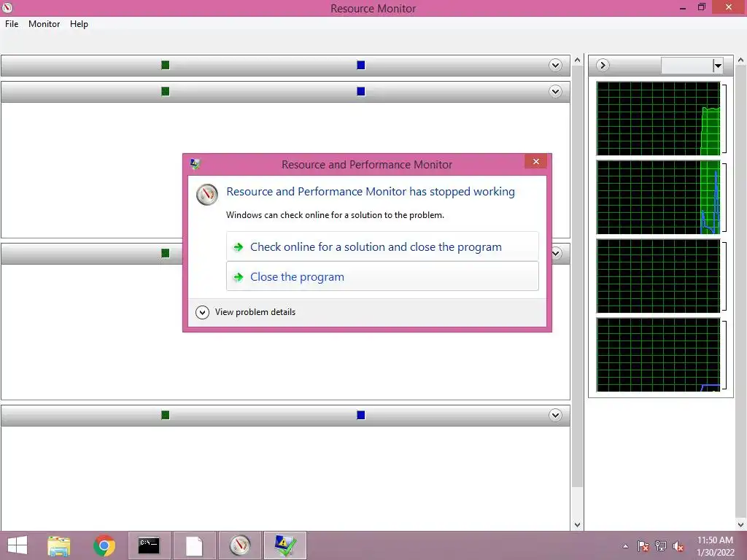Switch to Resource Monitor gauge taskbar icon
747x560 pixels.
tap(239, 545)
